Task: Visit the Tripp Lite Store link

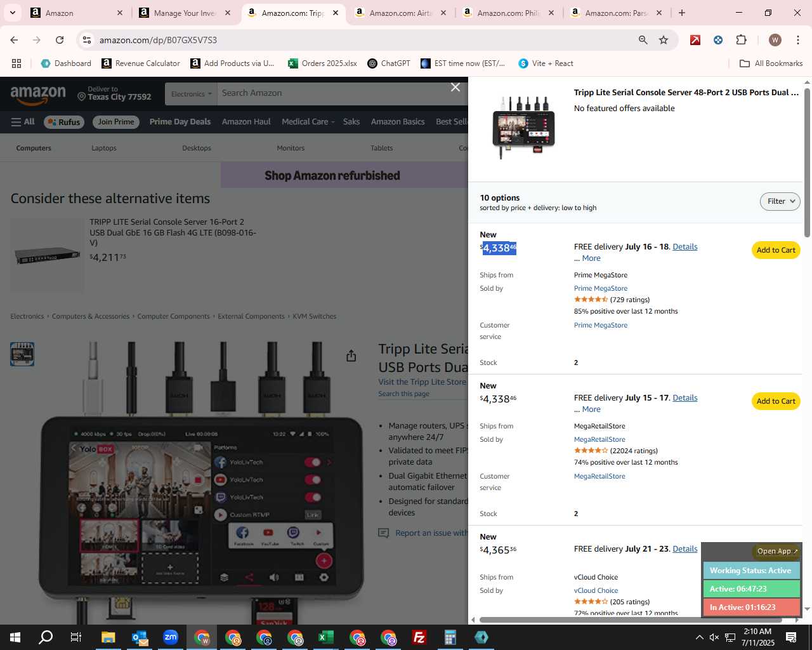Action: pyautogui.click(x=422, y=382)
